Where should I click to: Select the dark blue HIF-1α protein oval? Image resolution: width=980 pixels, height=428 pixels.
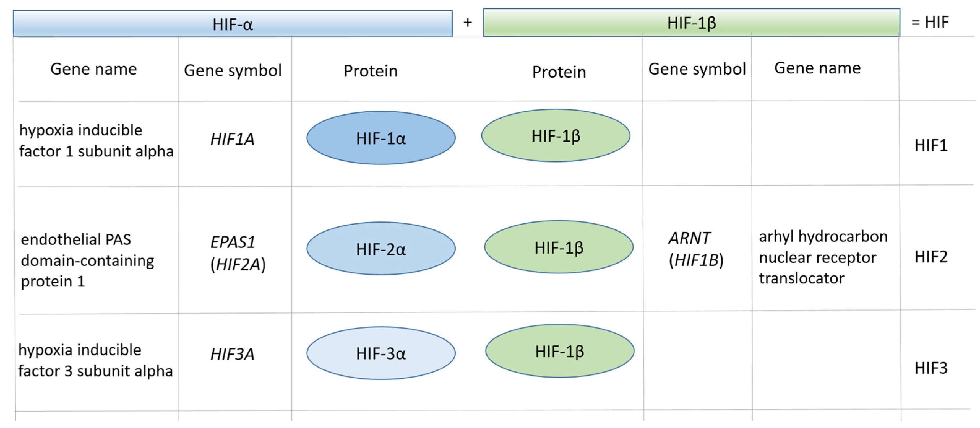[x=381, y=138]
